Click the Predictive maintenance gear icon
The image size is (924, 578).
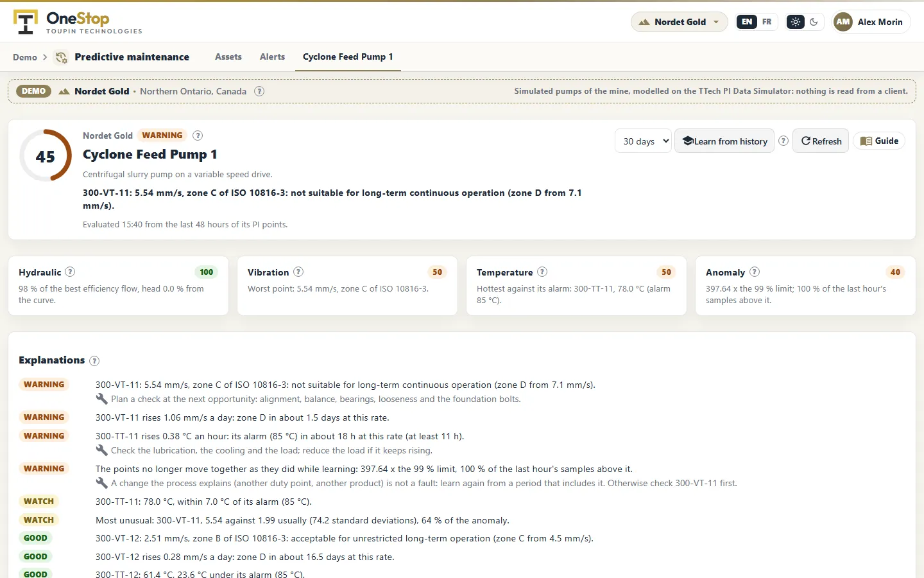coord(61,57)
